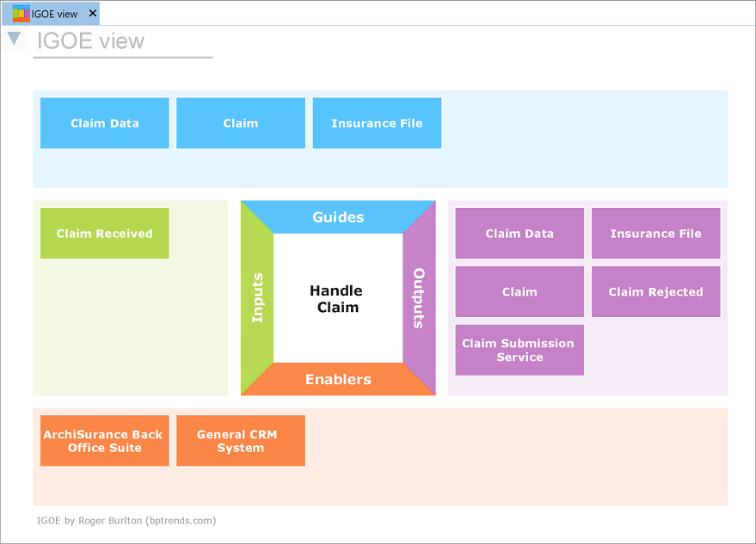Image resolution: width=756 pixels, height=544 pixels.
Task: Click the orange Enablers trapezoid
Action: point(338,379)
